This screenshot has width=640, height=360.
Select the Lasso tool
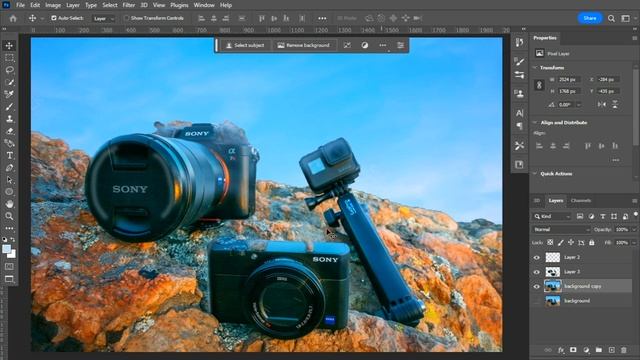[x=9, y=70]
